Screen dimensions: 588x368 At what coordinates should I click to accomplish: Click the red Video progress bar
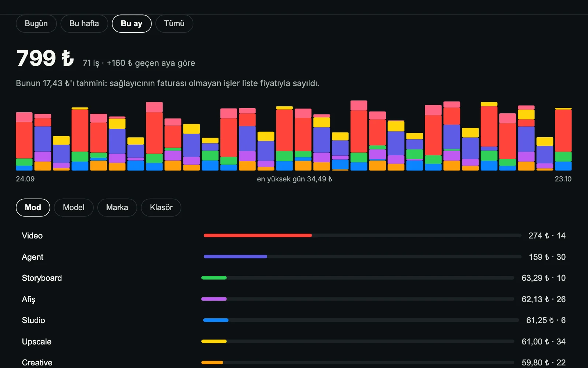pos(258,236)
